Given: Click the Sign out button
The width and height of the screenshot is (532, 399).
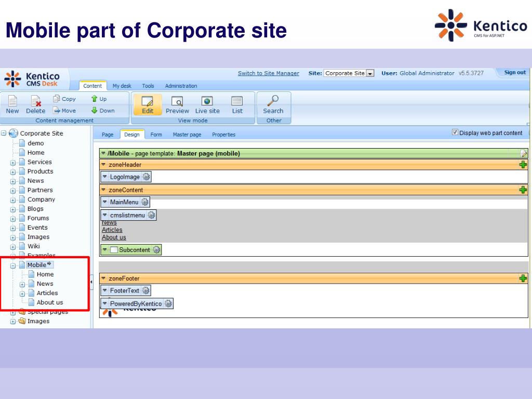Looking at the screenshot, I should (x=515, y=72).
